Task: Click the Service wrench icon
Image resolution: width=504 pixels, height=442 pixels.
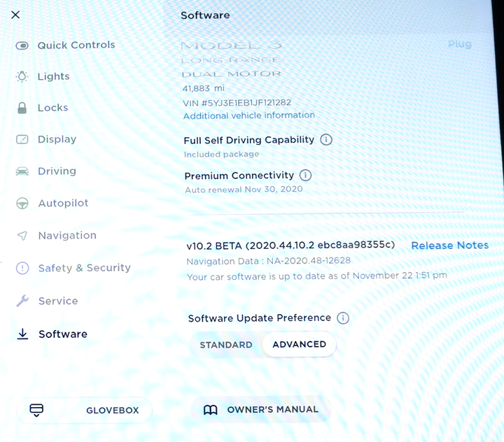Action: click(22, 301)
